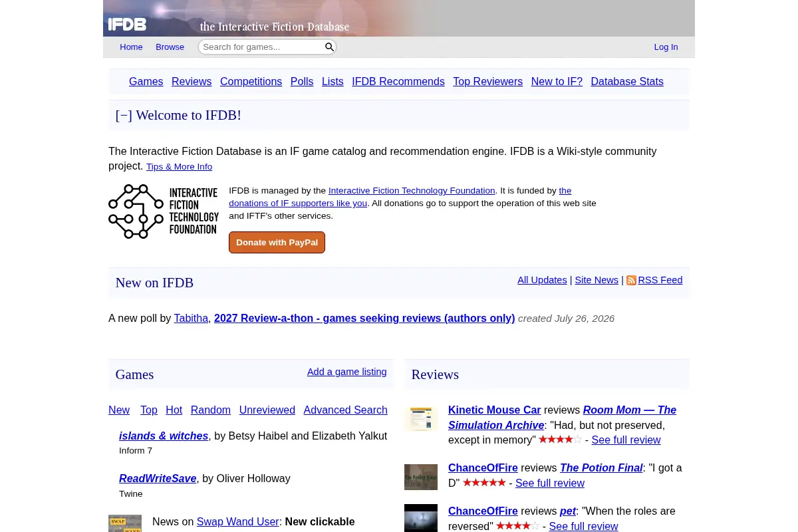Open Competitions page
798x532 pixels.
[251, 82]
